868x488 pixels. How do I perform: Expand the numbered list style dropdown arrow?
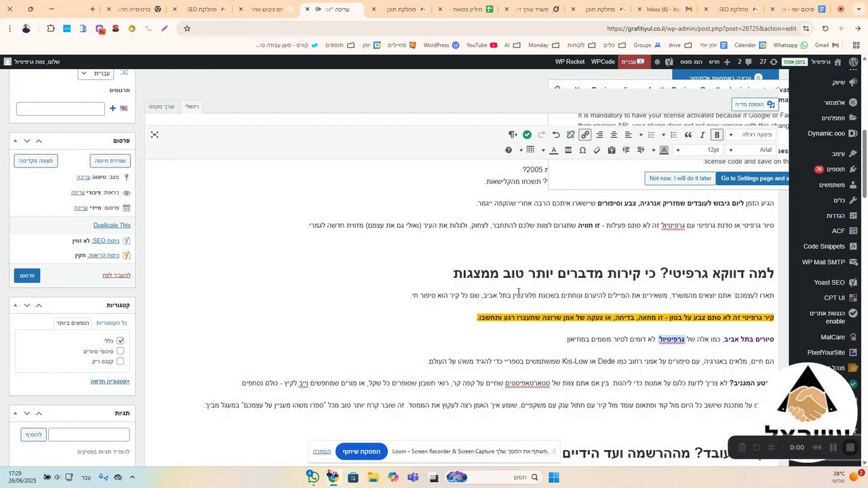[x=641, y=135]
